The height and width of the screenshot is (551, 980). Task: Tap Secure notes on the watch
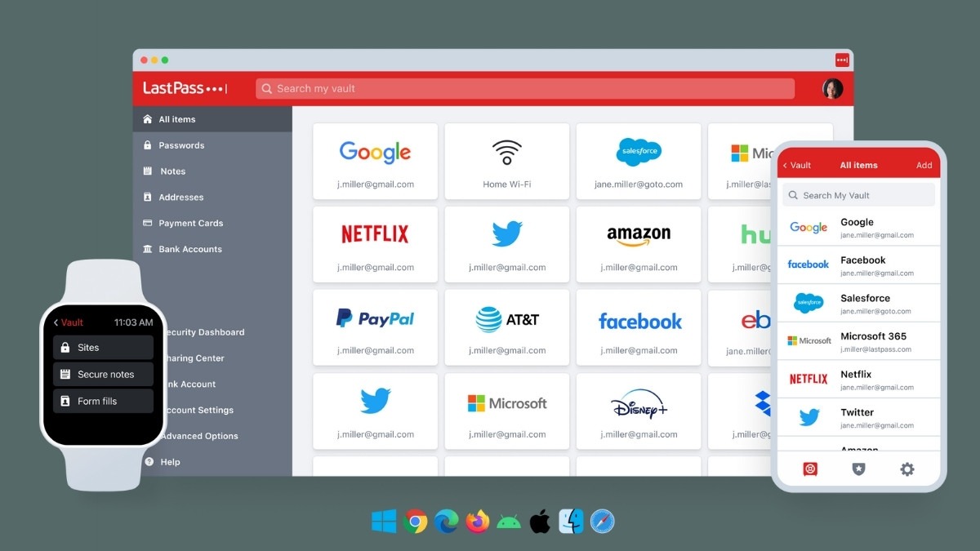point(103,374)
